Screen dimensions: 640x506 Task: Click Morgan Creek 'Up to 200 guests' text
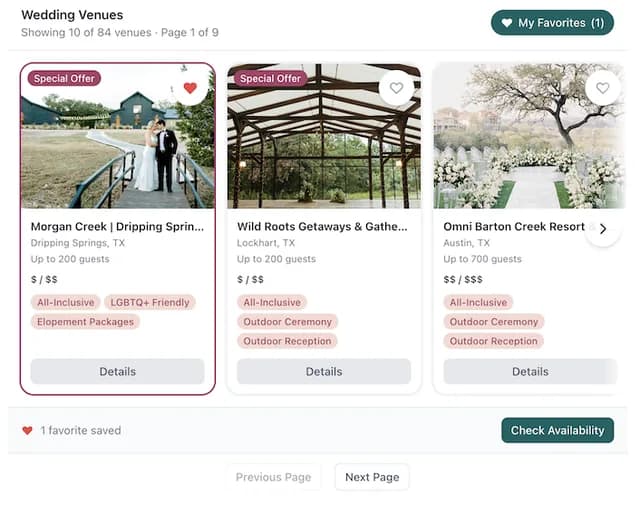coord(70,259)
